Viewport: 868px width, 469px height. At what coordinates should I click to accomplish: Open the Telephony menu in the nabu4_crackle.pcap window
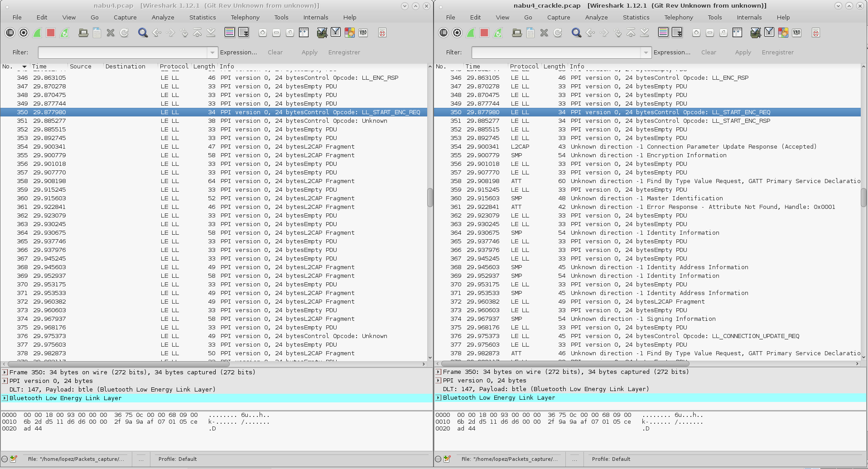click(678, 17)
